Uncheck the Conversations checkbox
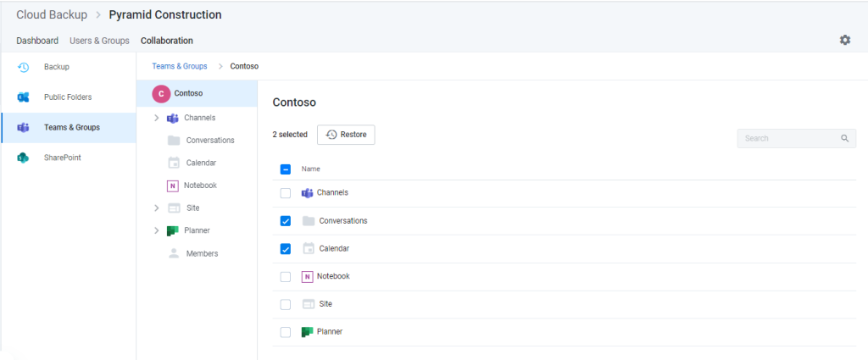Screen dimensions: 868x360 click(286, 221)
